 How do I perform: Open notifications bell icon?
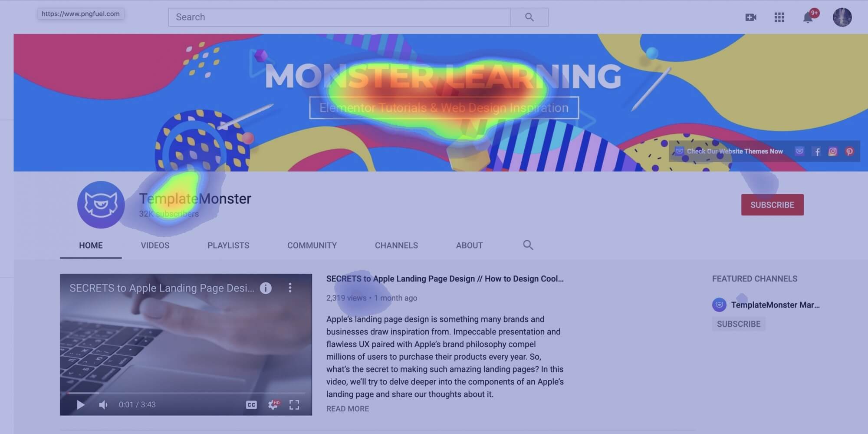point(808,17)
